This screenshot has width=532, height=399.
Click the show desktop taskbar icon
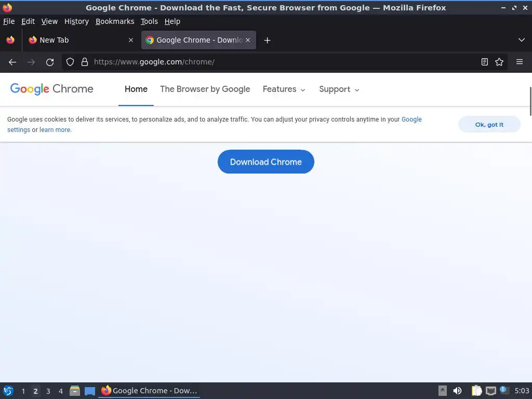90,391
